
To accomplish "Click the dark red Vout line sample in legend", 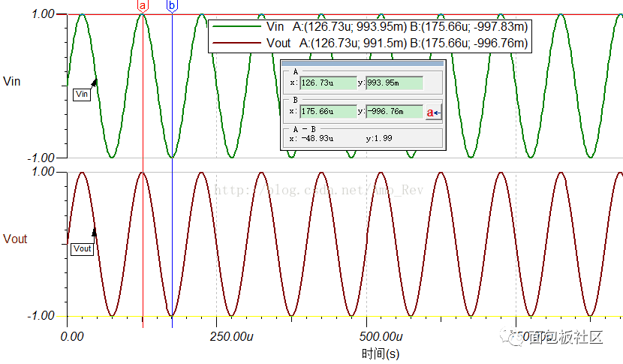I will [x=236, y=43].
